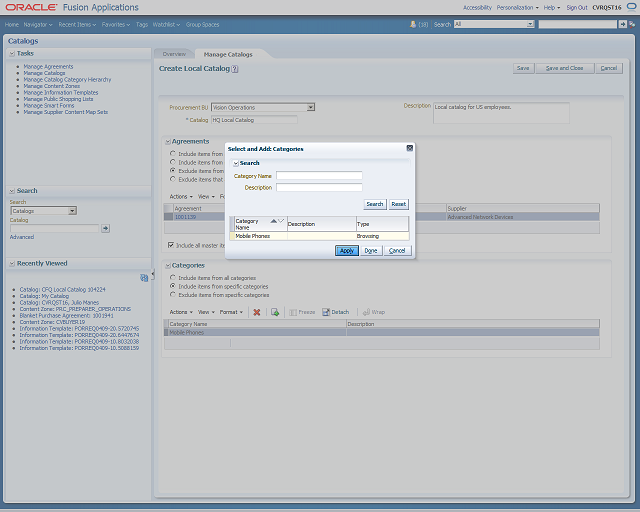Select Exclude items that radio in Agreements
Viewport: 640px width, 512px height.
pyautogui.click(x=173, y=179)
